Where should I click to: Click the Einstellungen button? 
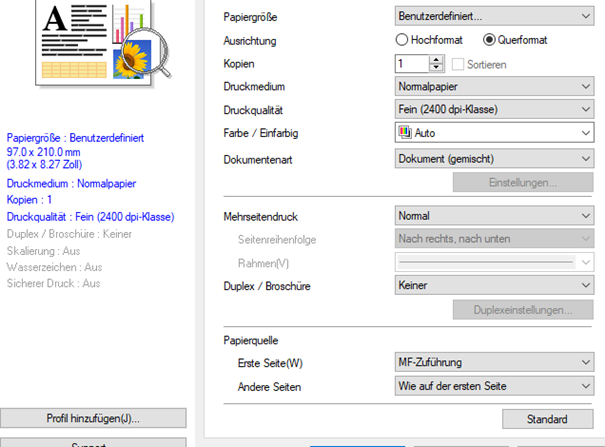click(522, 182)
